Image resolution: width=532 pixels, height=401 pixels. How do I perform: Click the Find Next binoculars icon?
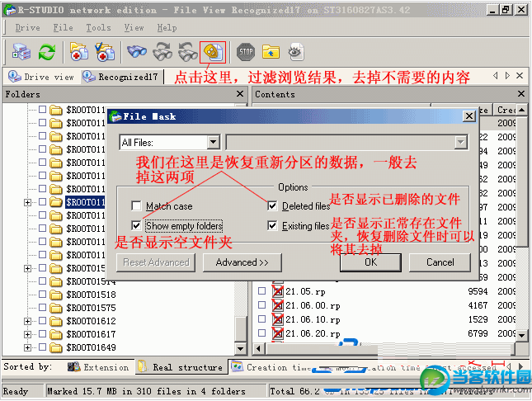point(162,52)
